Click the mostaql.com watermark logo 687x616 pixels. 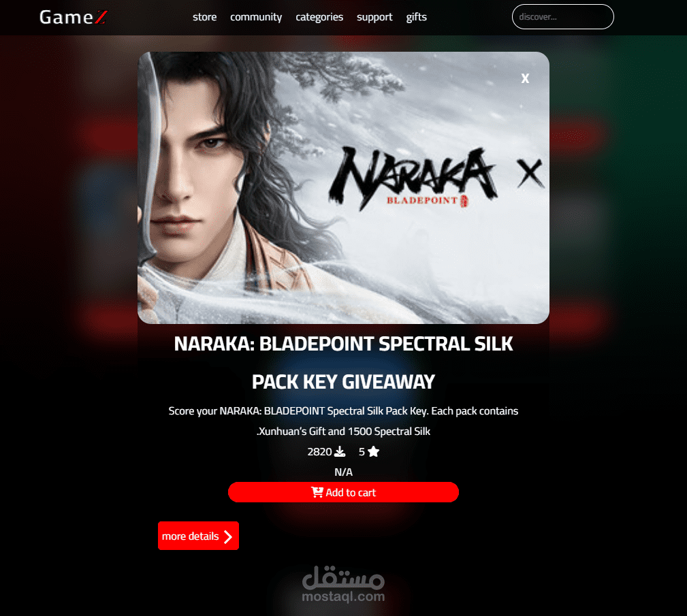click(343, 584)
